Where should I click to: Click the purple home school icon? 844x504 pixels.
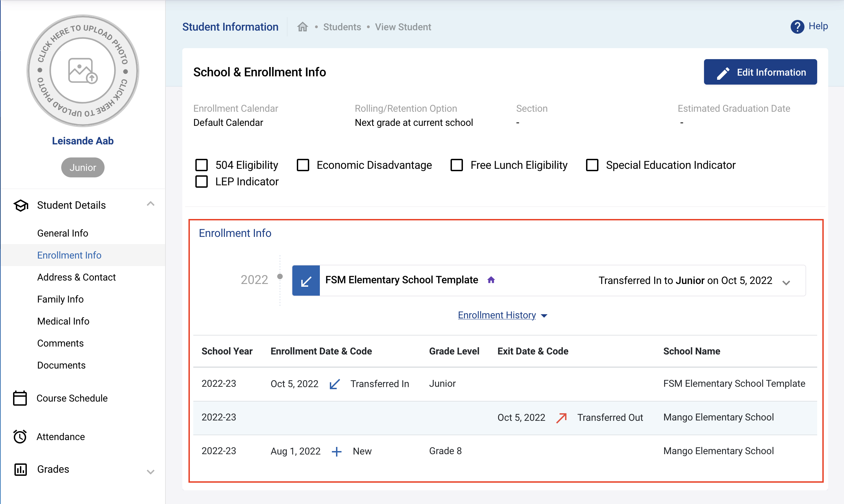point(491,280)
